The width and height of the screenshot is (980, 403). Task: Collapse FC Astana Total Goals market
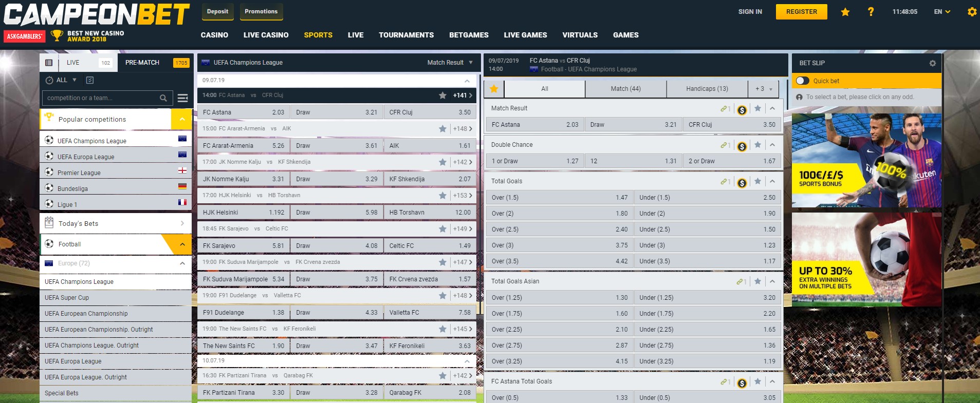click(x=772, y=381)
